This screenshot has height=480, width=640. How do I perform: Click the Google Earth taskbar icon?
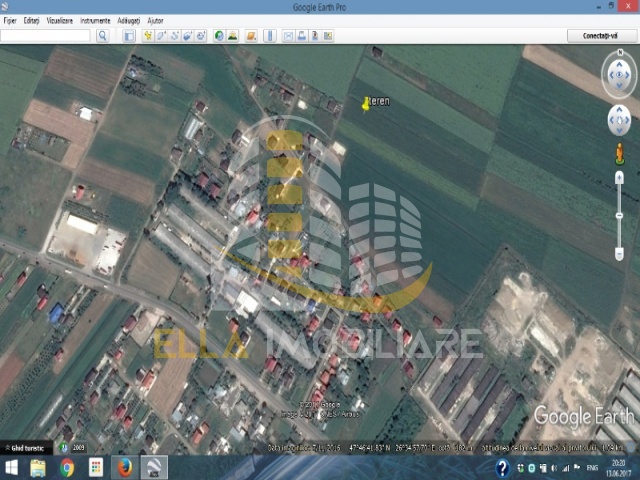tap(154, 468)
